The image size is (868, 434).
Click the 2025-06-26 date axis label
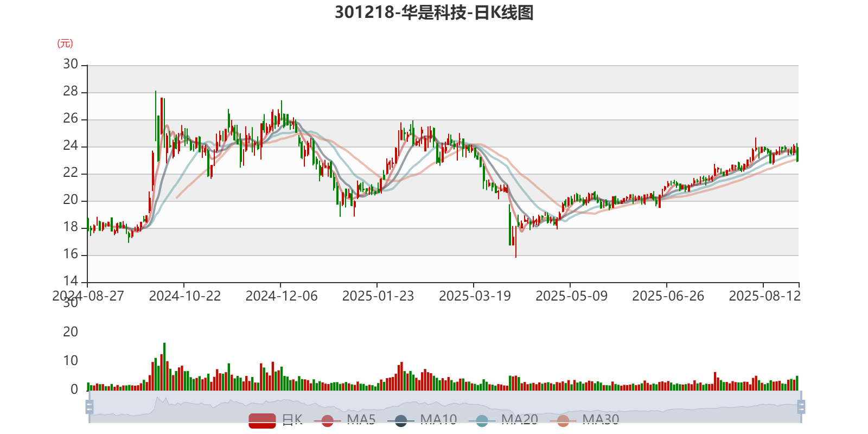[668, 296]
